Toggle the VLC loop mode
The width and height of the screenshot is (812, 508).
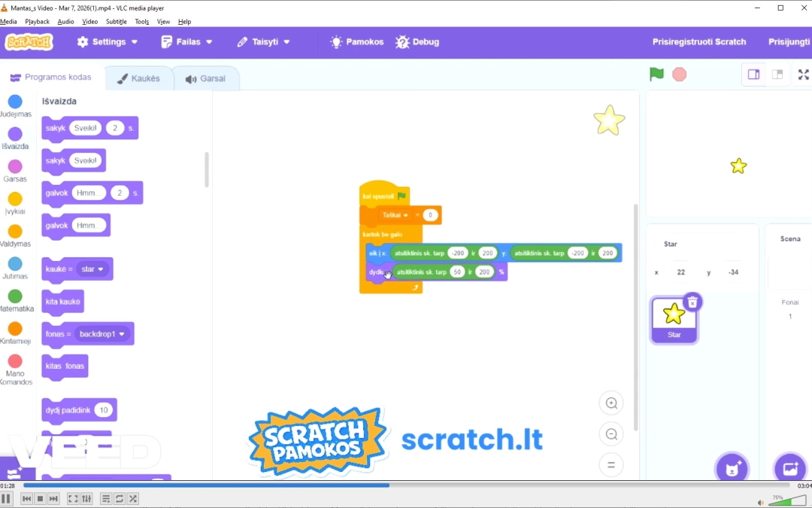[119, 499]
